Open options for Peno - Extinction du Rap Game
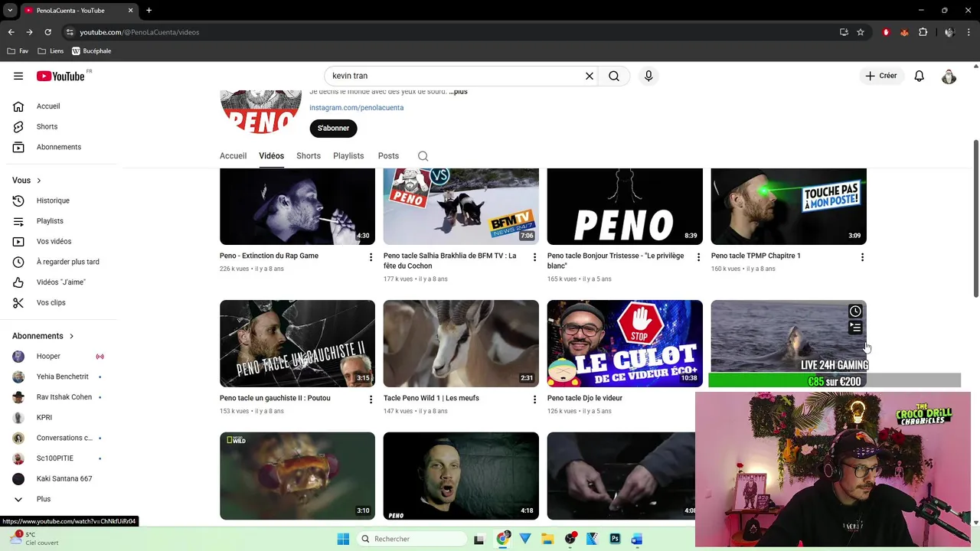980x551 pixels. 371,257
